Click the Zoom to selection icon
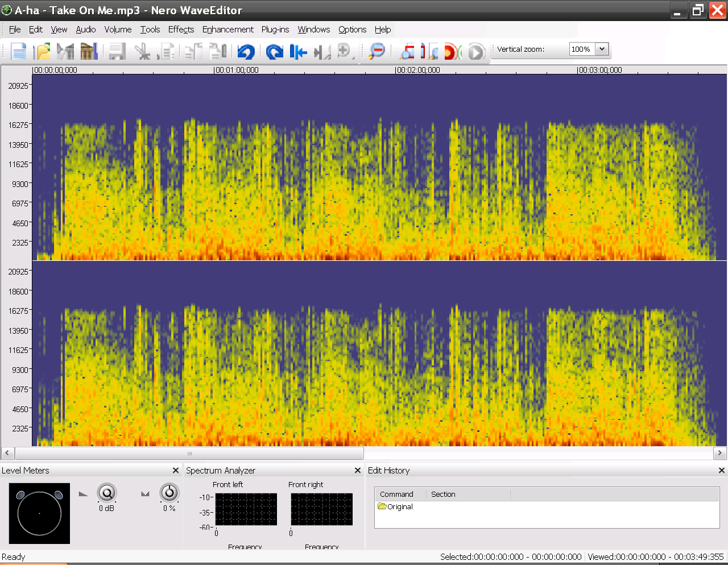This screenshot has height=565, width=728. (x=407, y=51)
